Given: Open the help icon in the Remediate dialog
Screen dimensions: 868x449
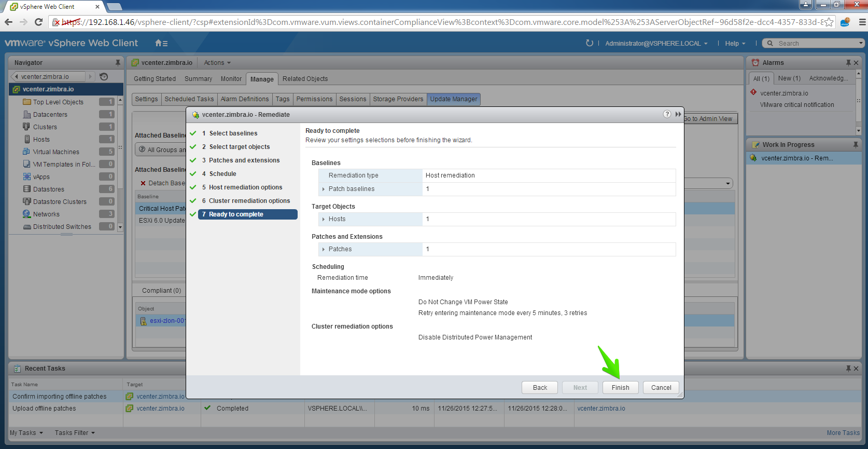Looking at the screenshot, I should [667, 114].
